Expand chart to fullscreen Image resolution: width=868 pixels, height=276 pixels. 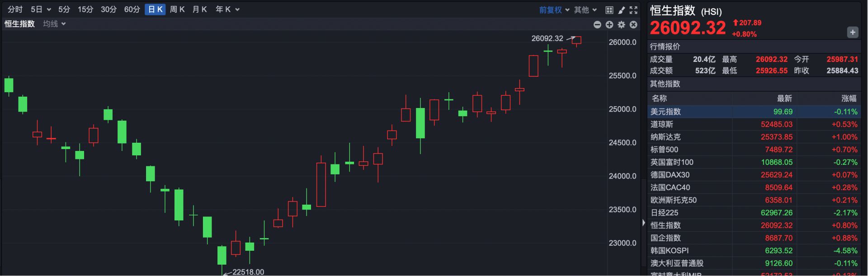coord(633,9)
